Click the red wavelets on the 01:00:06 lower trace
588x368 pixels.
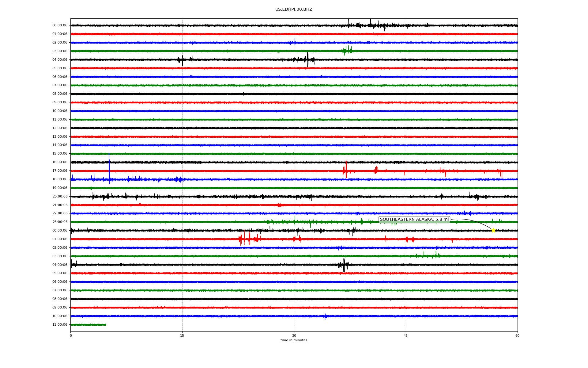pyautogui.click(x=245, y=239)
